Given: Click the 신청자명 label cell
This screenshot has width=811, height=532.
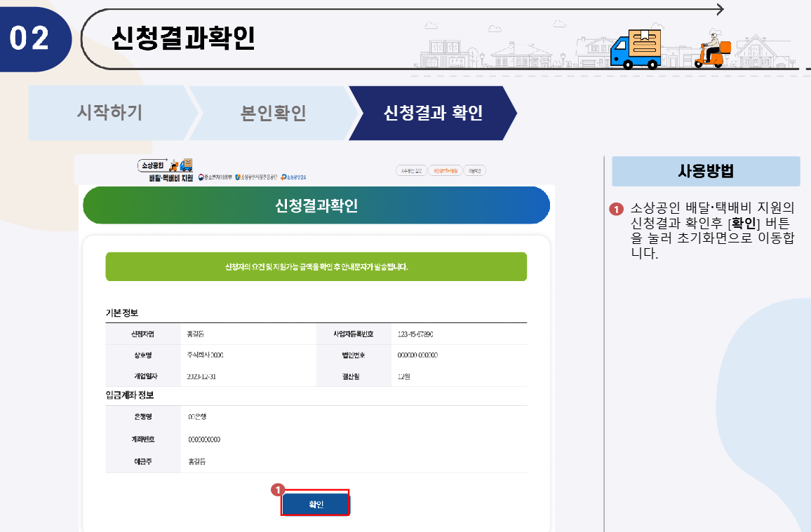Looking at the screenshot, I should click(x=142, y=334).
